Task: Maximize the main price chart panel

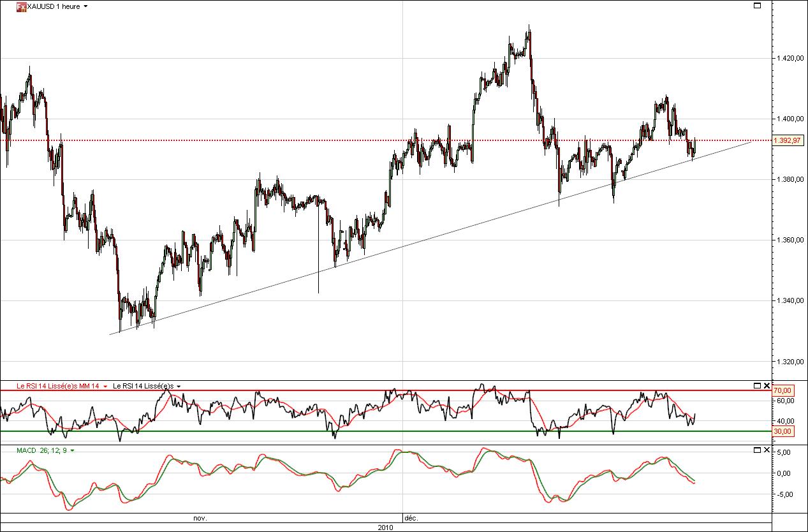Action: coord(758,6)
